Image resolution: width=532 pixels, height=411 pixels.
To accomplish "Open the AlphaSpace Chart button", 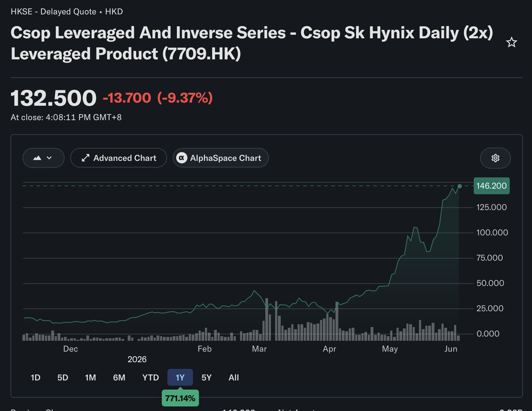I will coord(220,158).
